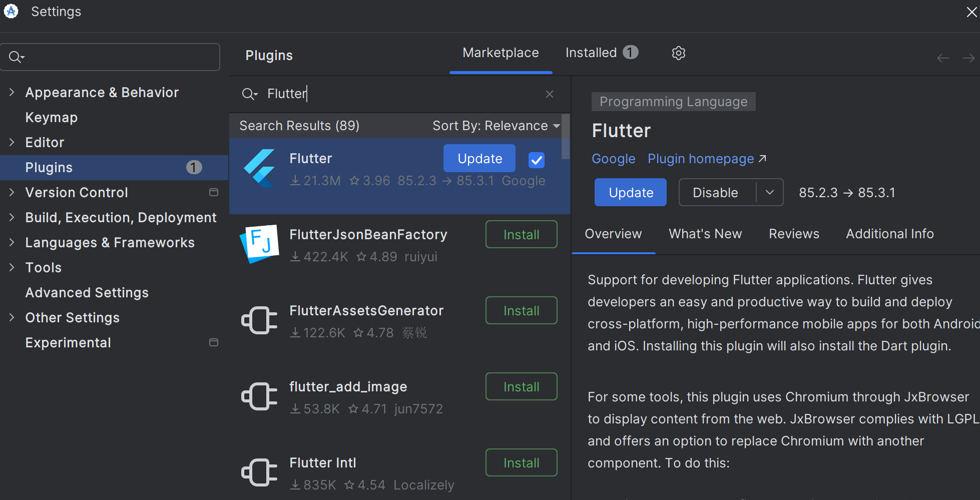This screenshot has width=980, height=500.
Task: Click the plugin search input with Flutter
Action: coord(400,94)
